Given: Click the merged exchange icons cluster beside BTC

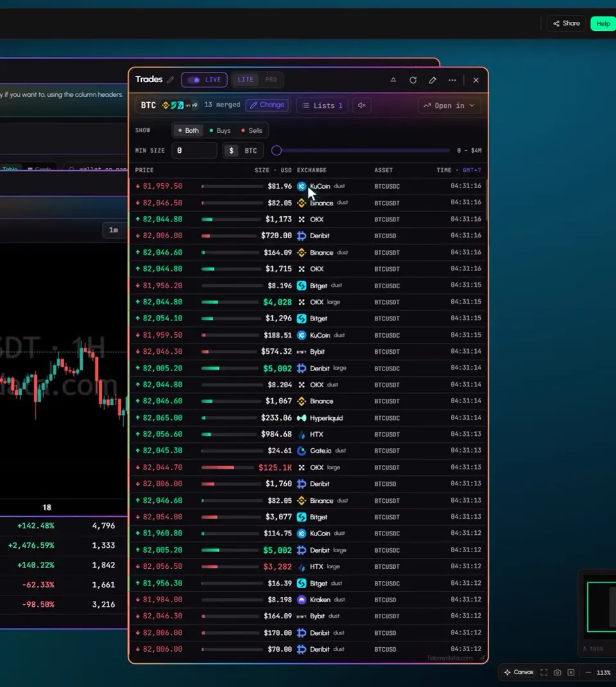Looking at the screenshot, I should pos(180,105).
